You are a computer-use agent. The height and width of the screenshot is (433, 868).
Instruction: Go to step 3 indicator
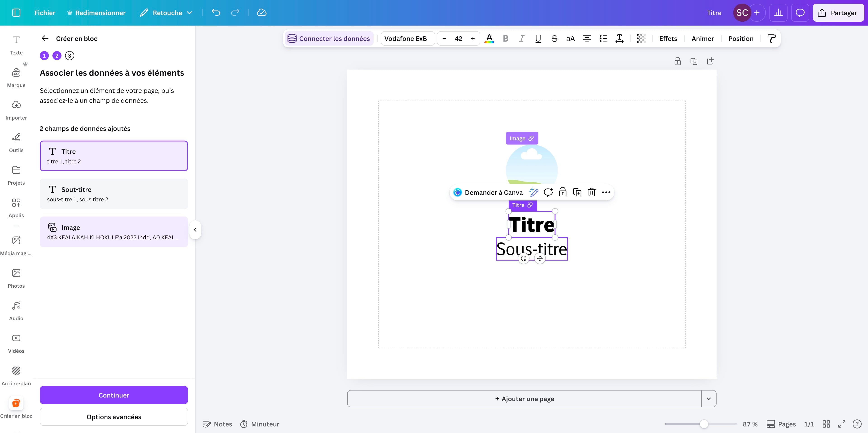[70, 56]
